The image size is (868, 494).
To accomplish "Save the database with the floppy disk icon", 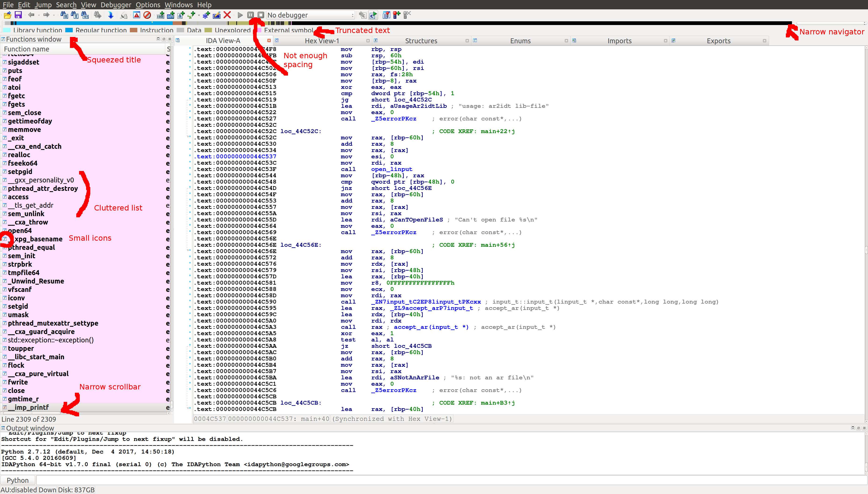I will coord(18,15).
